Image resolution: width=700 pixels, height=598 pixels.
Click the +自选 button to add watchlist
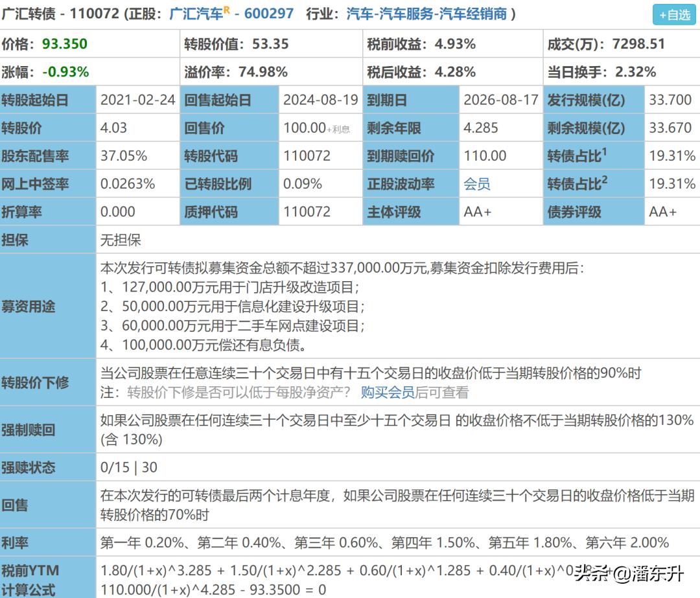click(x=675, y=15)
